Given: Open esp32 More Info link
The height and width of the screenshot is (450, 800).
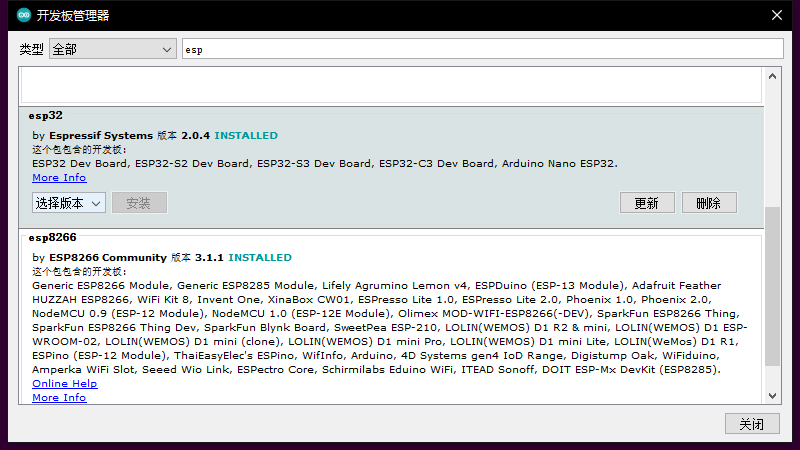Looking at the screenshot, I should [x=59, y=178].
